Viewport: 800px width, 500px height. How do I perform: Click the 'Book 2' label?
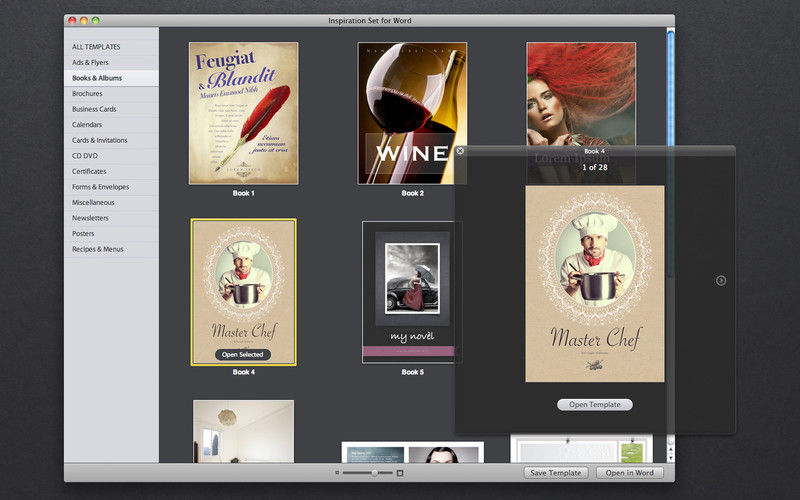point(412,193)
